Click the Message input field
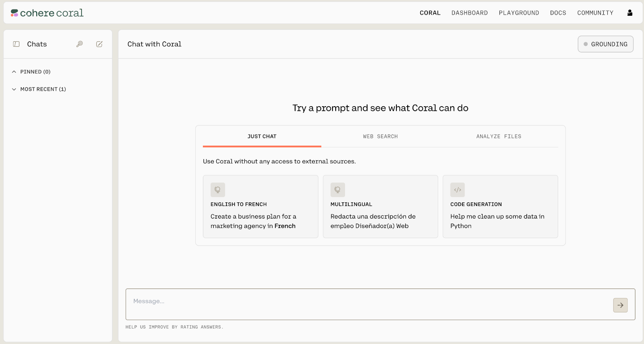The image size is (644, 344). (x=366, y=304)
